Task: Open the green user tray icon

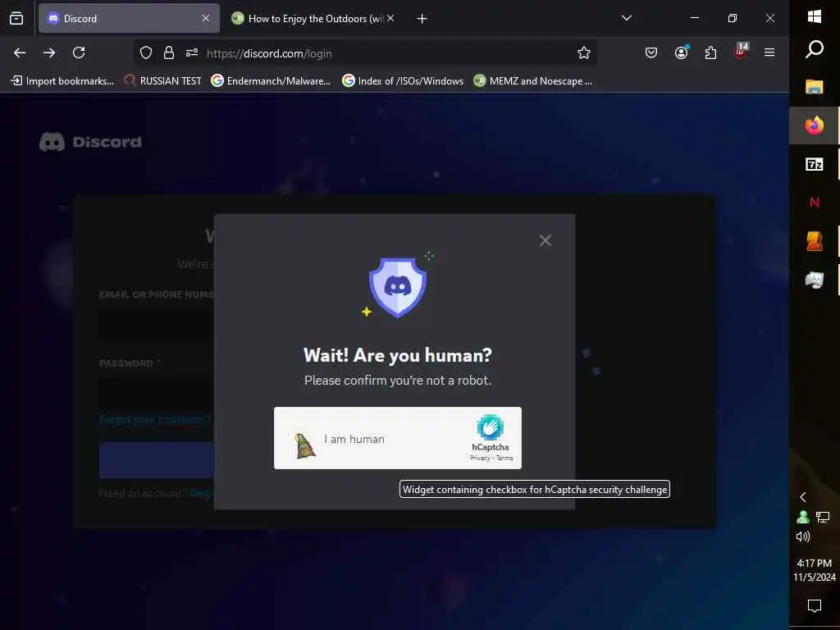Action: coord(802,517)
